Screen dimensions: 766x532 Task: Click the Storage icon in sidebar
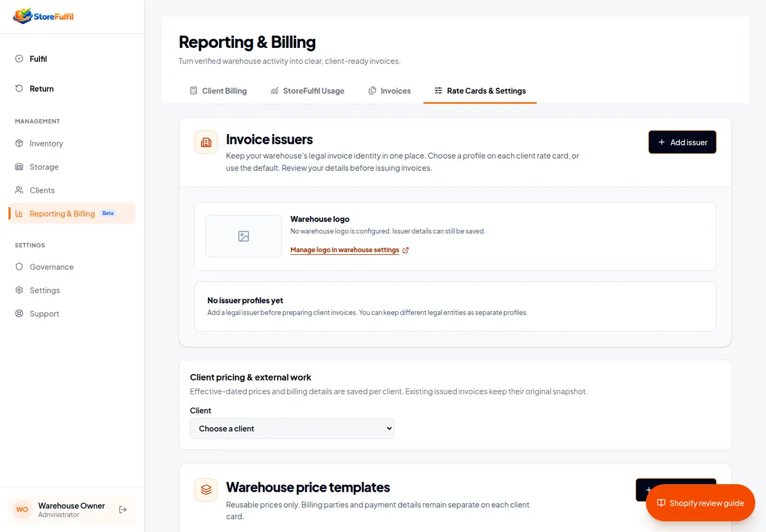[19, 167]
